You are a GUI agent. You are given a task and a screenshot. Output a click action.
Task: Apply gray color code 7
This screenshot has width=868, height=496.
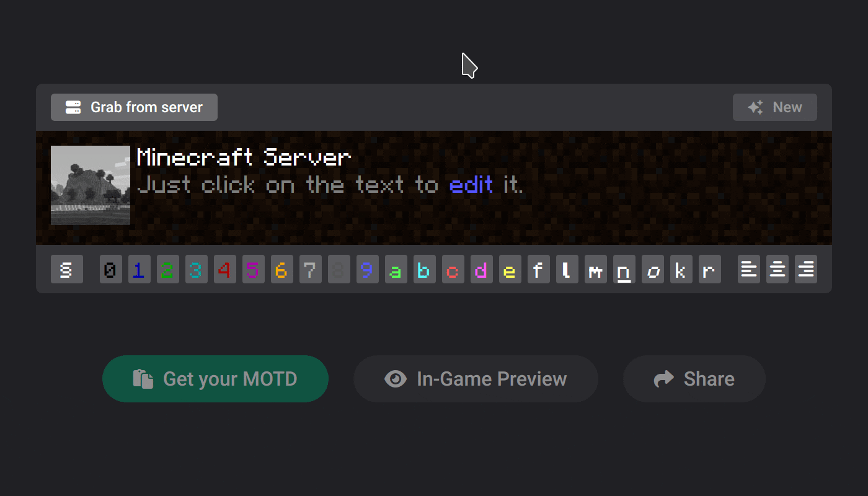(311, 270)
